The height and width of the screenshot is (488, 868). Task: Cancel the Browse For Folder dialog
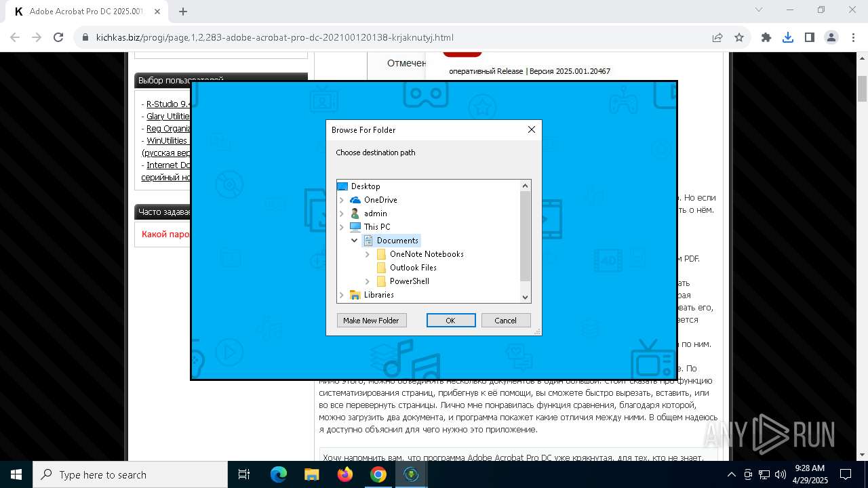tap(505, 321)
